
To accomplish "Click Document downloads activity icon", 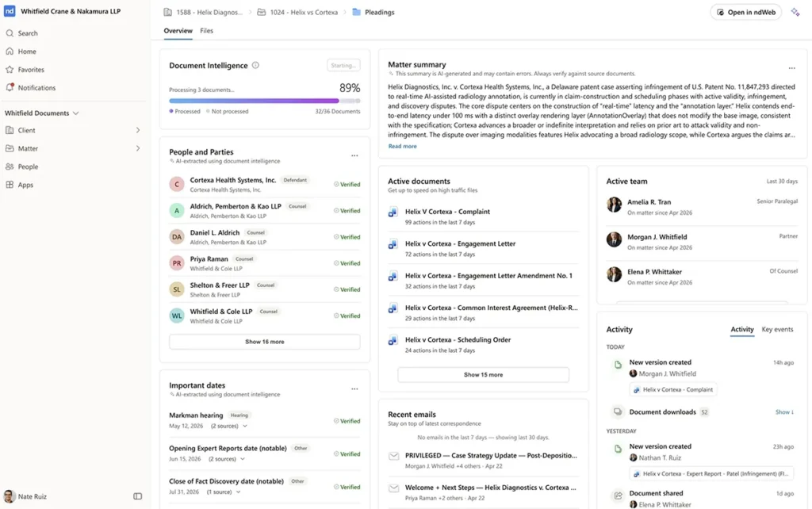I will coord(618,411).
